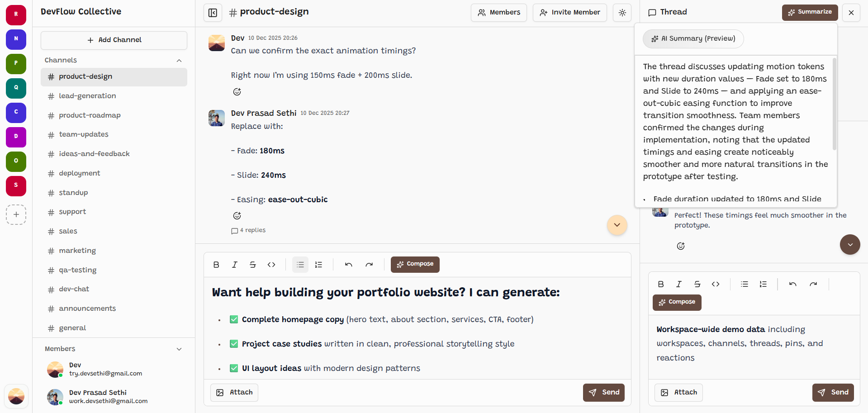Open the lead-generation channel
The image size is (868, 413).
(x=87, y=96)
